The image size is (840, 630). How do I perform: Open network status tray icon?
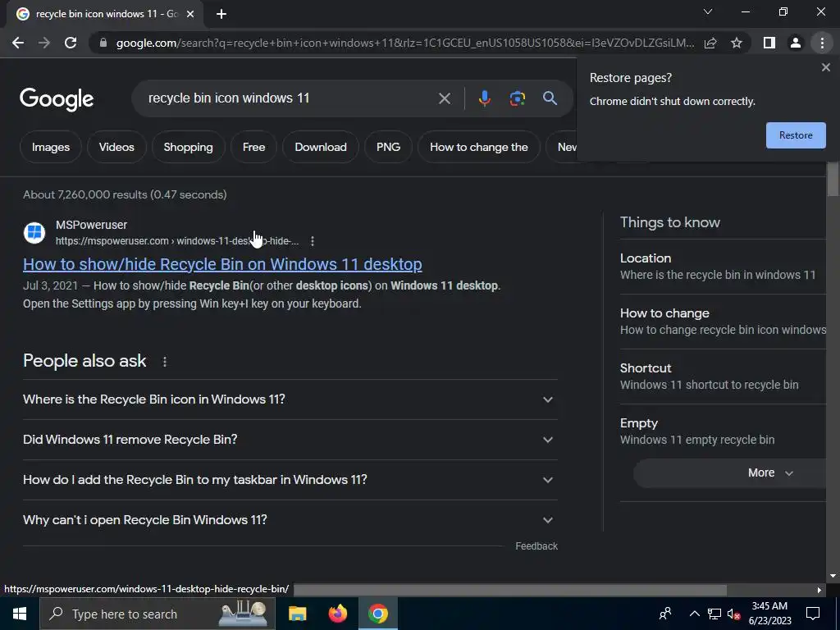(x=714, y=614)
